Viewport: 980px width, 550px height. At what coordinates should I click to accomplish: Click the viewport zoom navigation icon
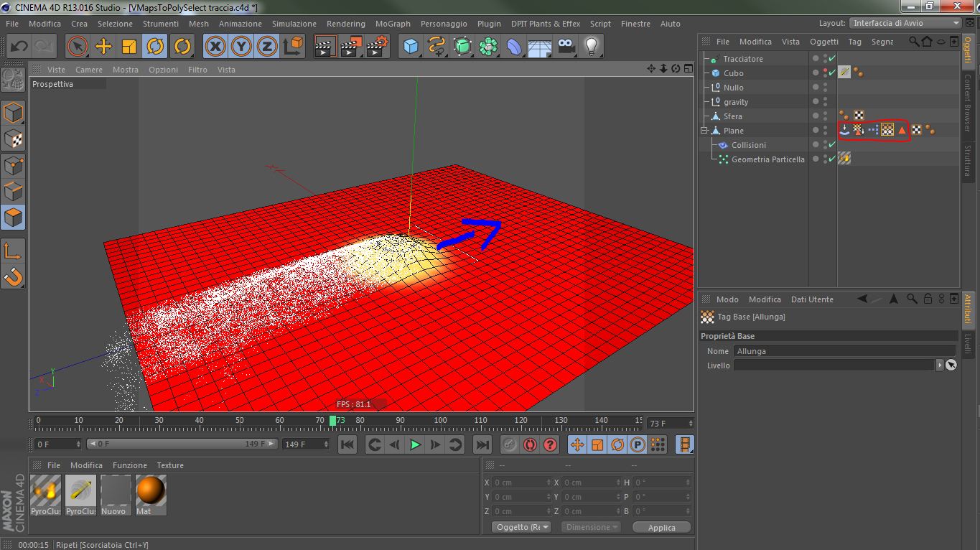point(663,69)
